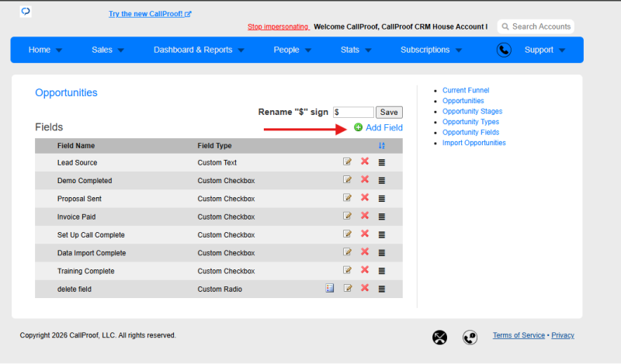Click the Field Type column header
This screenshot has width=621, height=364.
click(215, 146)
